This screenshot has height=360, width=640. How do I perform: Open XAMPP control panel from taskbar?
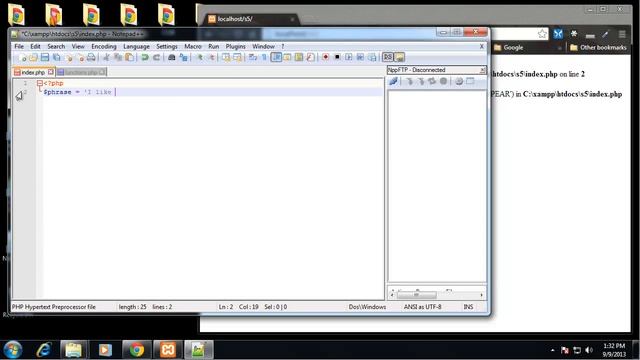coord(167,350)
